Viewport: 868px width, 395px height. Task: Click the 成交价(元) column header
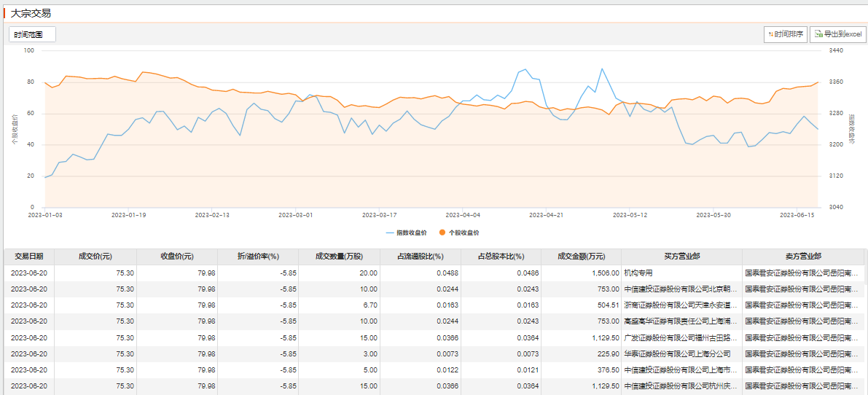[95, 257]
